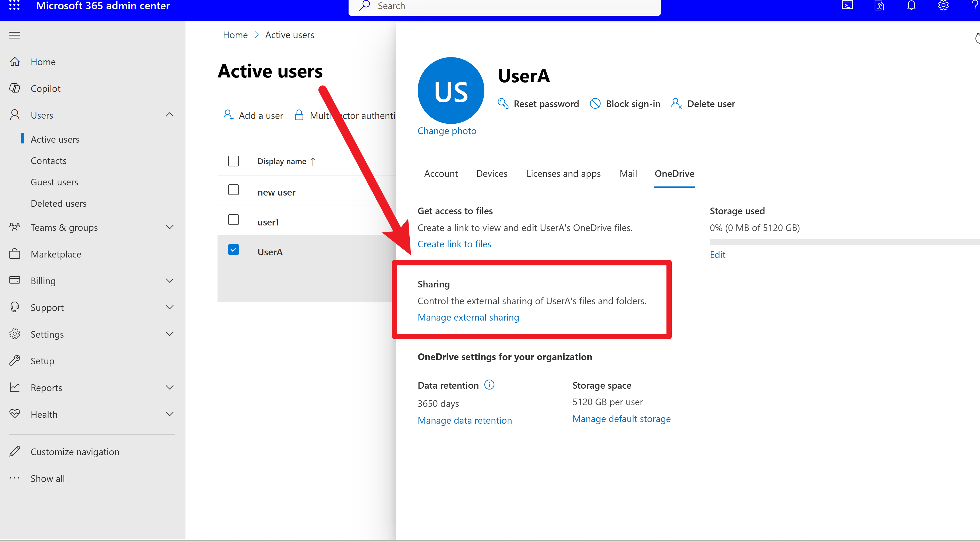Expand the Health chevron

click(x=170, y=414)
